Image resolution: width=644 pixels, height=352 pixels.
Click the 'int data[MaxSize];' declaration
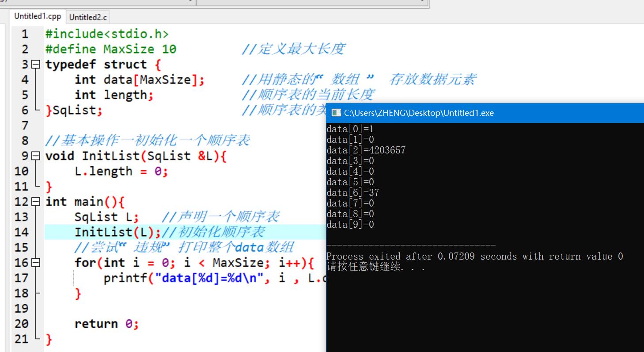(140, 80)
